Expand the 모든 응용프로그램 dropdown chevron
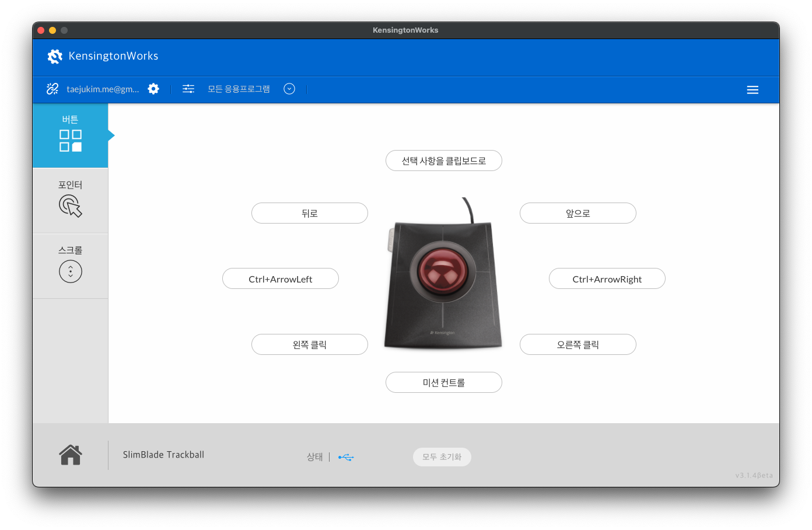This screenshot has height=530, width=812. tap(289, 89)
